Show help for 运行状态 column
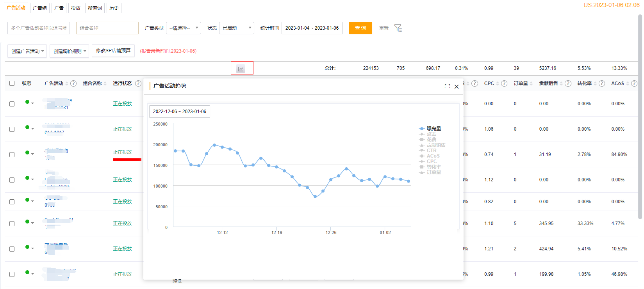Image resolution: width=644 pixels, height=289 pixels. [x=138, y=83]
